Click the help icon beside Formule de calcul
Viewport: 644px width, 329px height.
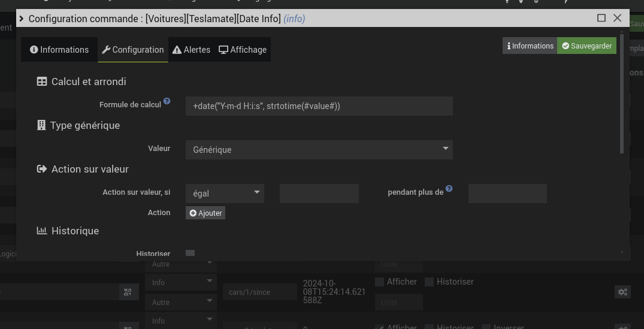click(167, 101)
